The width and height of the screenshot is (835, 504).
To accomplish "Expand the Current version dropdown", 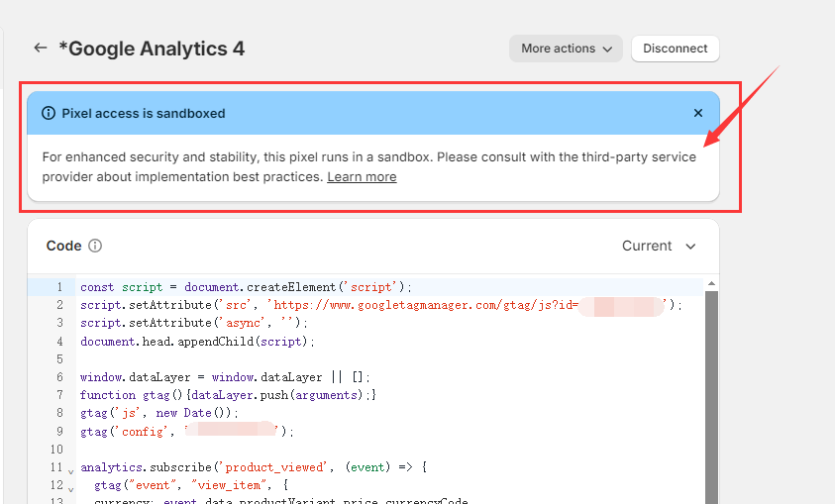I will (x=659, y=247).
